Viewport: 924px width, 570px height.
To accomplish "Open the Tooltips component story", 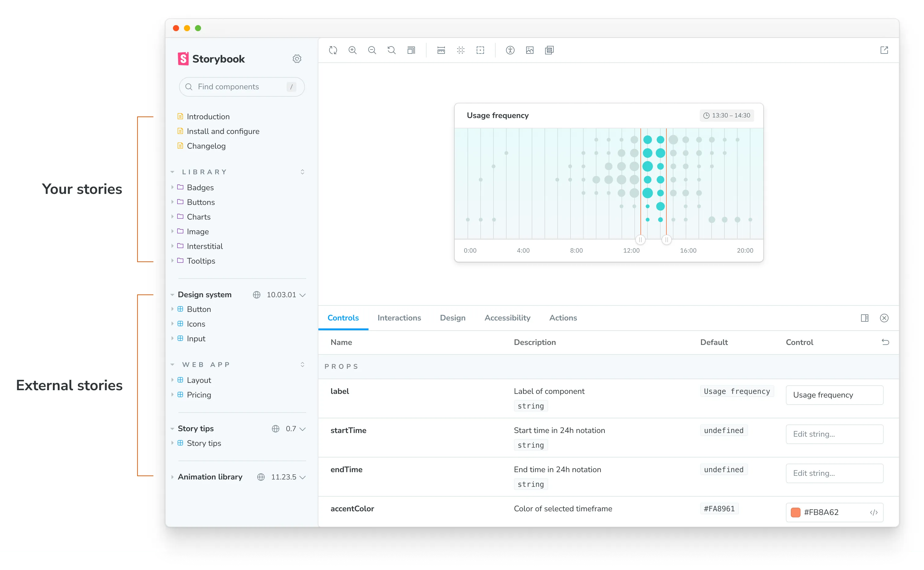I will [201, 260].
